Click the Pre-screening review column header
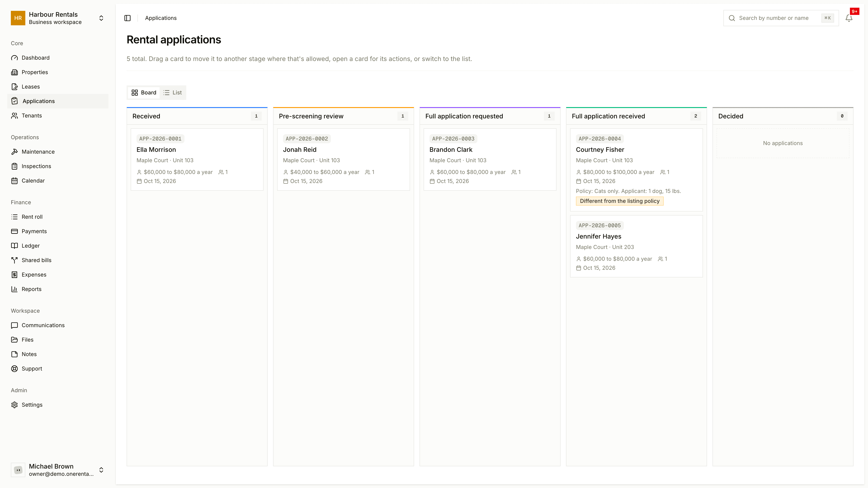Screen dimensions: 868x488 coord(343,116)
